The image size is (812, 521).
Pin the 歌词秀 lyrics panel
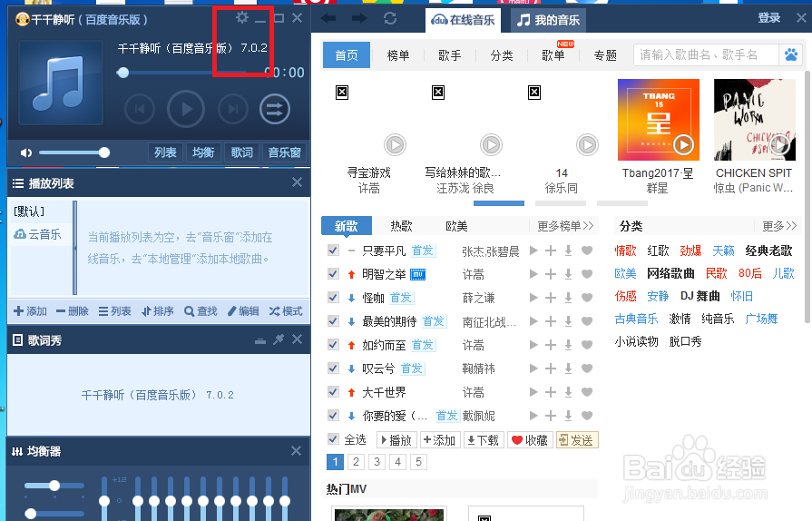(279, 339)
